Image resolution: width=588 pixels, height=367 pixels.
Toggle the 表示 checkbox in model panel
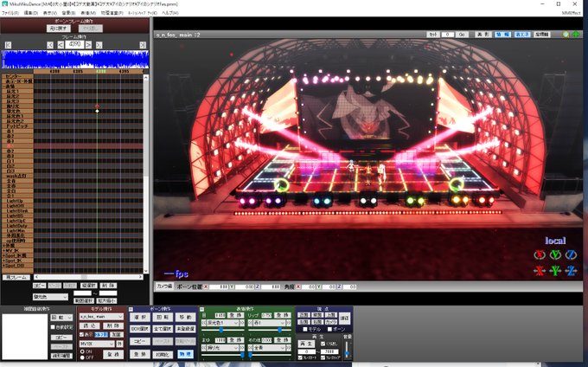pyautogui.click(x=82, y=335)
